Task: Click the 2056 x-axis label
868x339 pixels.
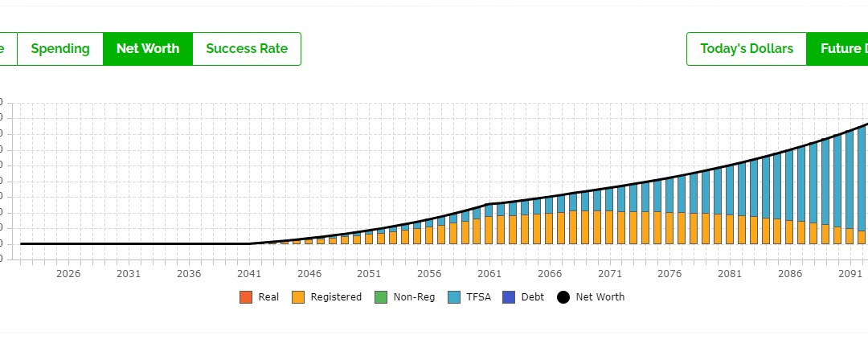Action: click(429, 274)
